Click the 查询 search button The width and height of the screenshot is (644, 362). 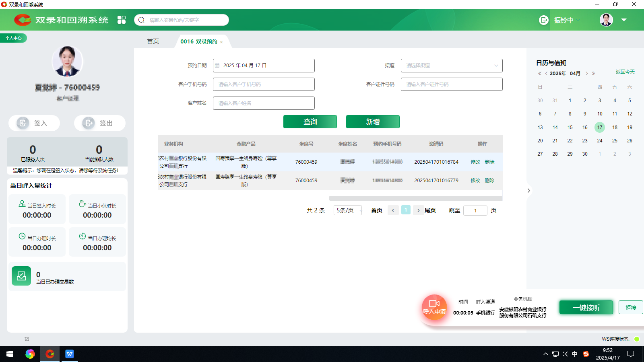[x=310, y=122]
